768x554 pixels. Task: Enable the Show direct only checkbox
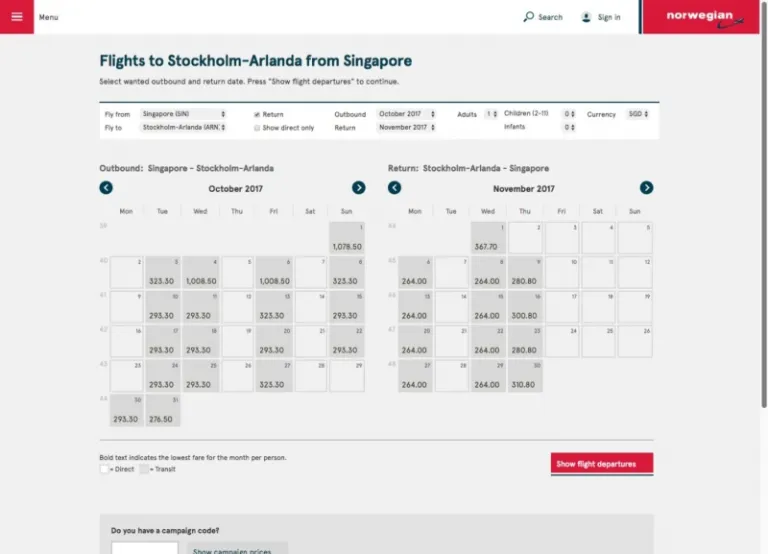tap(257, 128)
